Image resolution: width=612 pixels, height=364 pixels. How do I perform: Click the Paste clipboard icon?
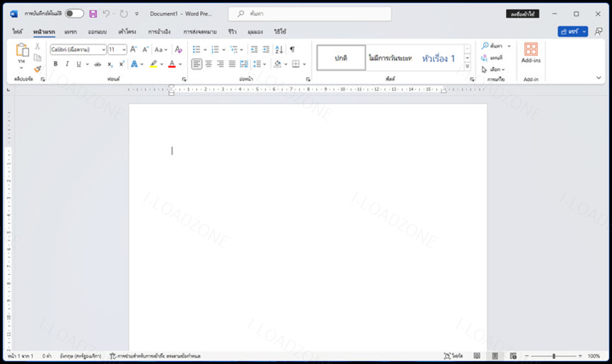click(x=22, y=50)
